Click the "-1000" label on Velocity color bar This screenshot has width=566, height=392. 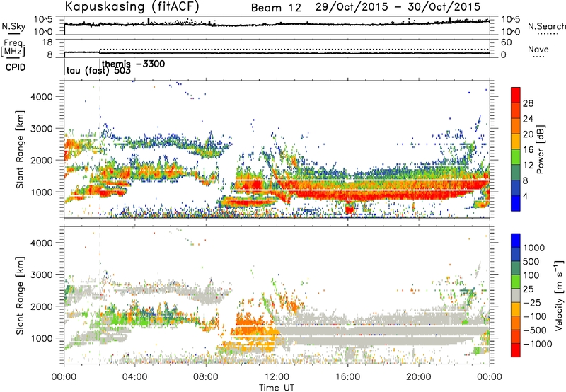pos(537,344)
